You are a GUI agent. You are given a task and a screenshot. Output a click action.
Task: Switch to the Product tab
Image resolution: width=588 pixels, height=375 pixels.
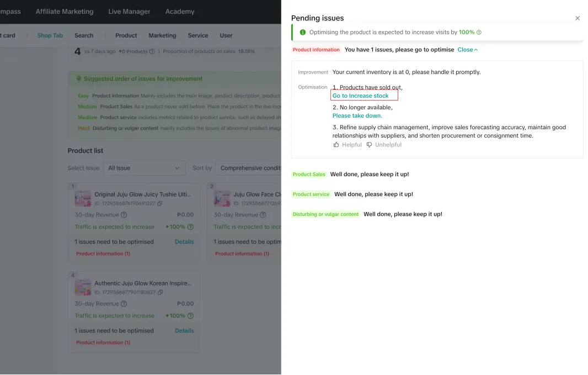coord(126,35)
